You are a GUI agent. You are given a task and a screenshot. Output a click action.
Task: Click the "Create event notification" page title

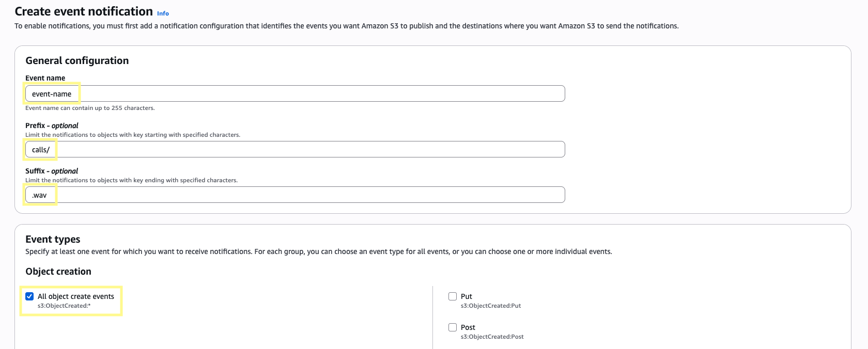point(84,11)
